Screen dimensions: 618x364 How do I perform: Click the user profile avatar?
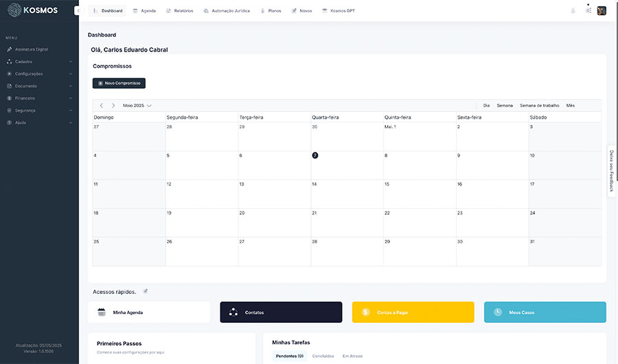(x=602, y=11)
